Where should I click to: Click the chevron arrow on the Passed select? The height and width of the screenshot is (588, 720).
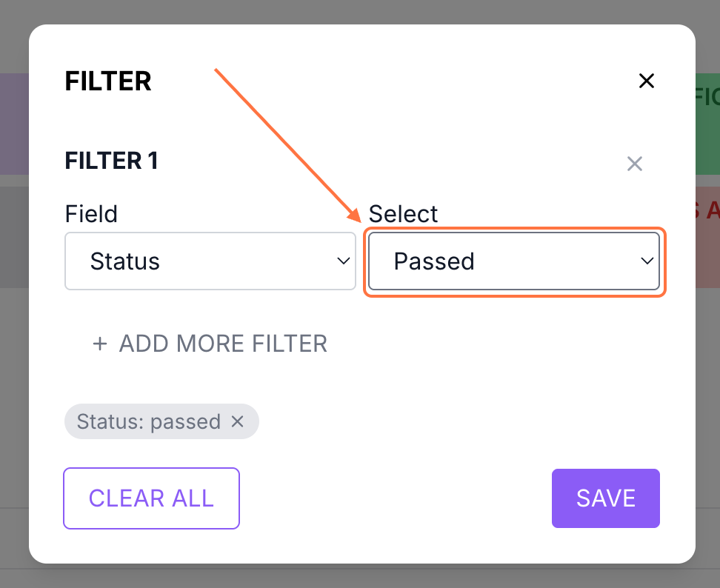[x=647, y=261]
